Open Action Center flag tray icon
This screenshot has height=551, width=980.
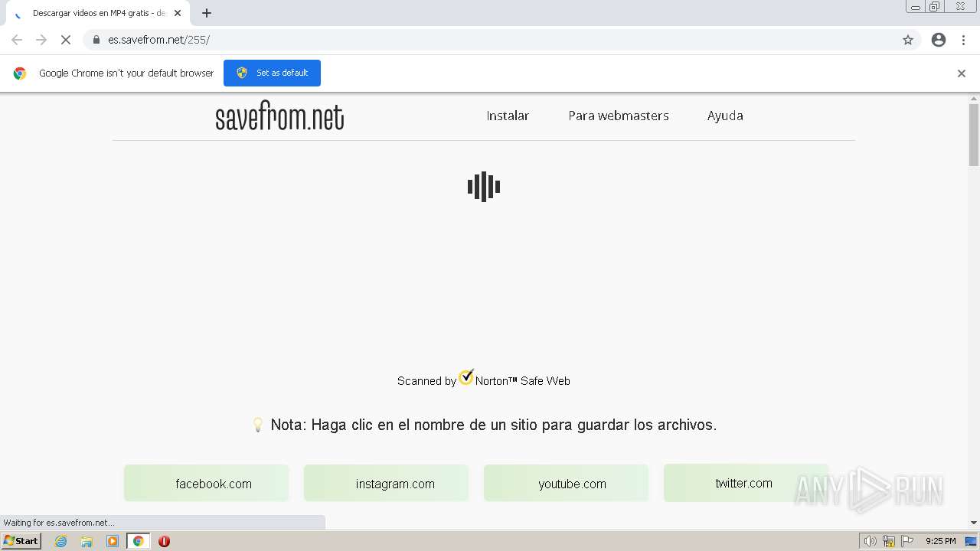pos(907,541)
